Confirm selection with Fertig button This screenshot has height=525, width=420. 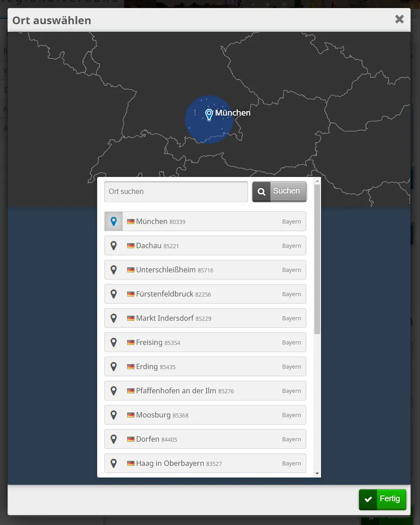coord(383,499)
